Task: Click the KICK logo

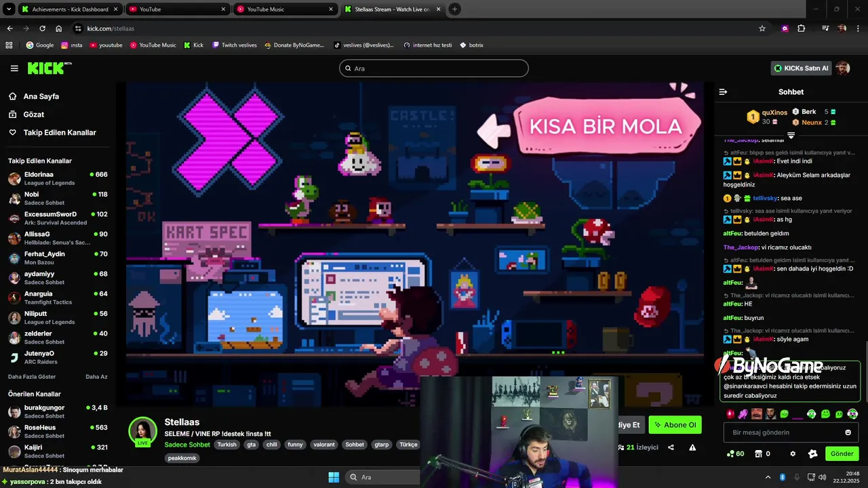Action: coord(49,68)
